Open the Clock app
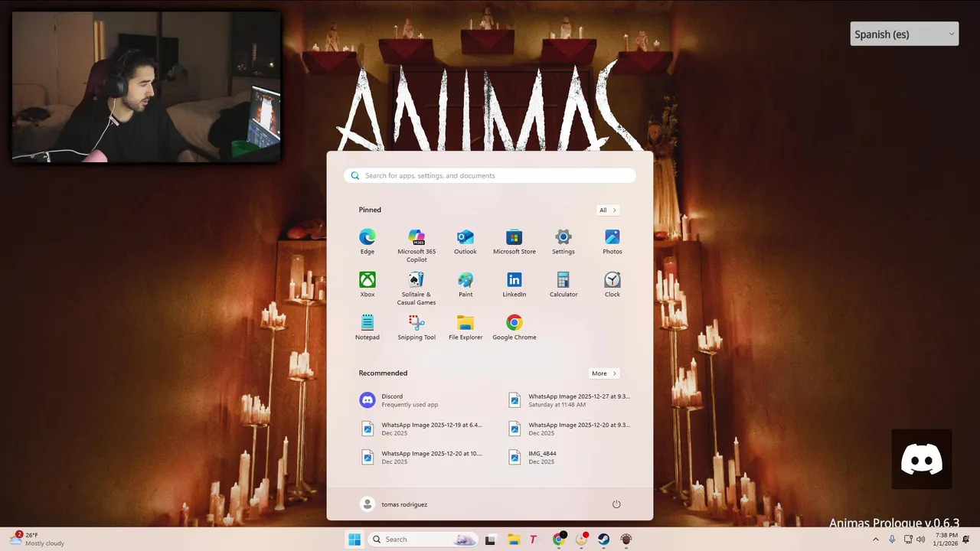The height and width of the screenshot is (551, 980). (612, 284)
